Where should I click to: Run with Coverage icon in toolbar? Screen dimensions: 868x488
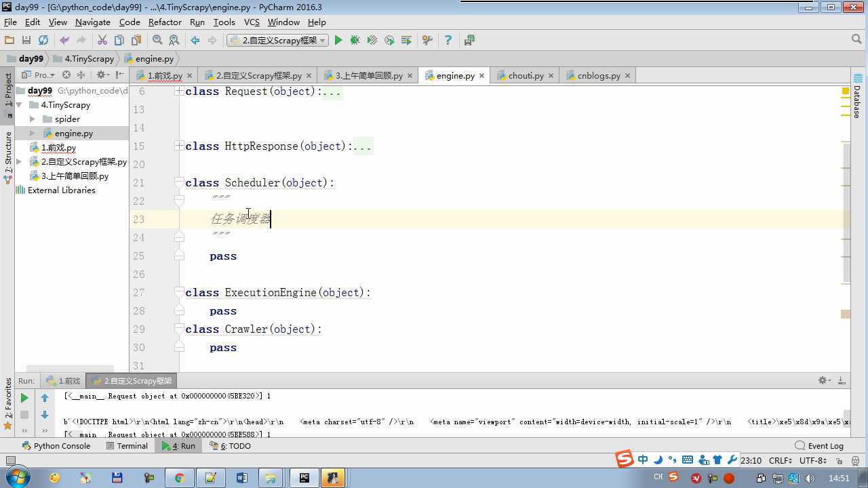tap(372, 41)
